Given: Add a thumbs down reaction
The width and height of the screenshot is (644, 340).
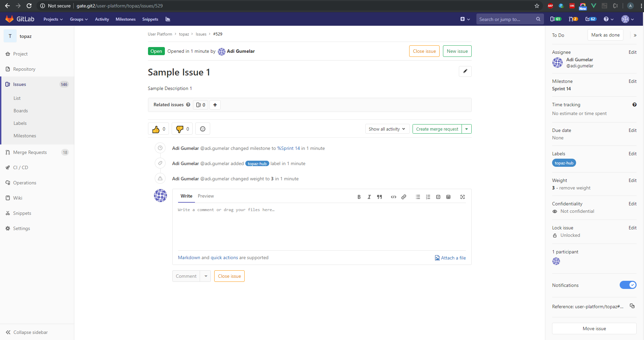Looking at the screenshot, I should coord(182,129).
